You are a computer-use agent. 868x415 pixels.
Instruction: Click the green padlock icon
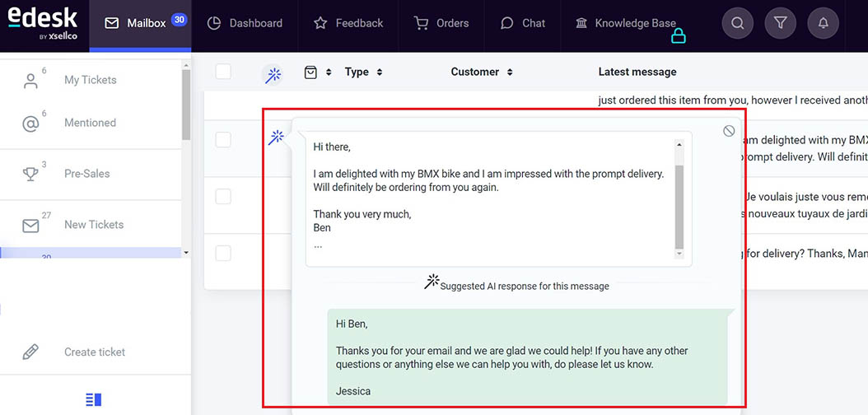[678, 35]
